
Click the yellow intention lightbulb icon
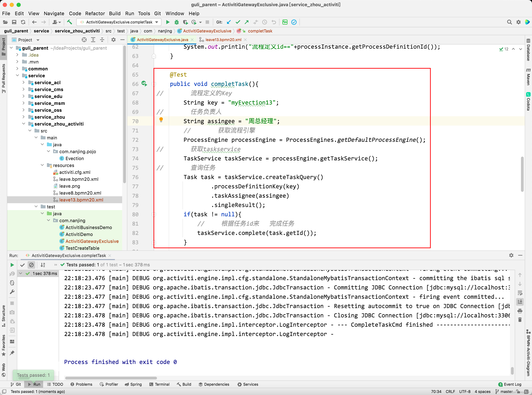click(161, 120)
